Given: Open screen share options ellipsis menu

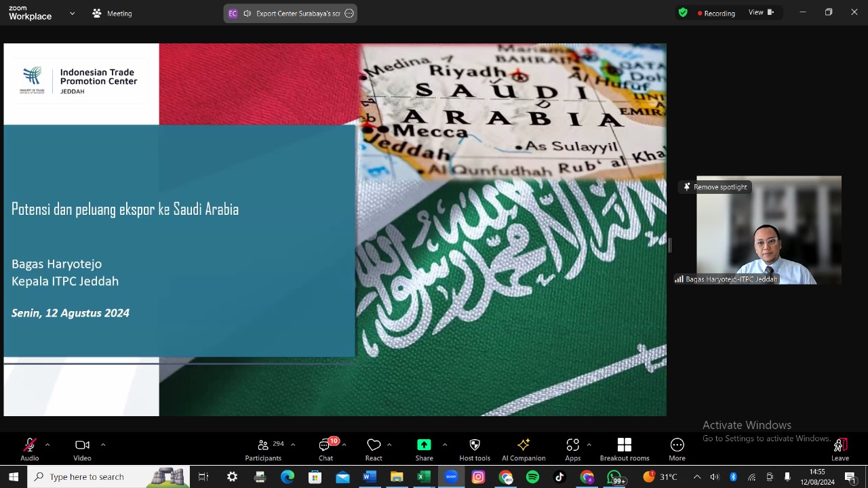Looking at the screenshot, I should coord(349,13).
